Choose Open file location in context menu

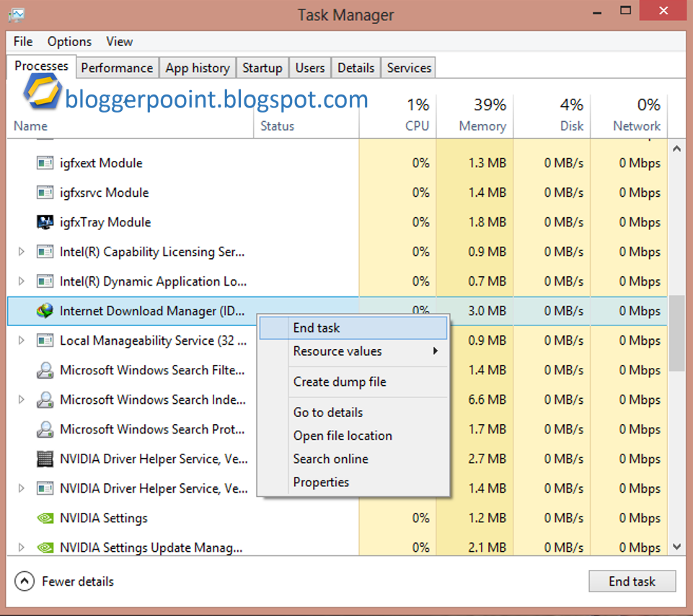[353, 436]
